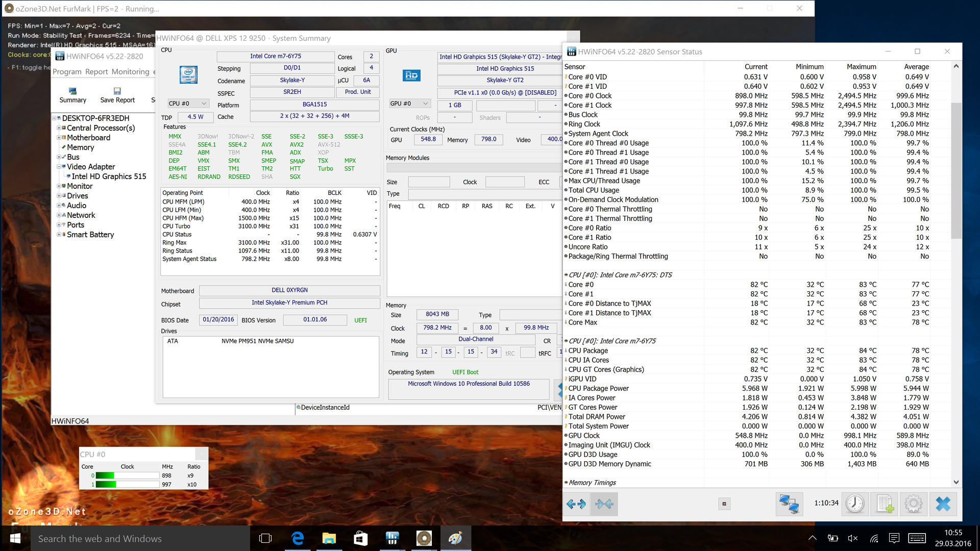Open the Paint taskbar icon
Viewport: 980px width, 551px height.
click(456, 538)
